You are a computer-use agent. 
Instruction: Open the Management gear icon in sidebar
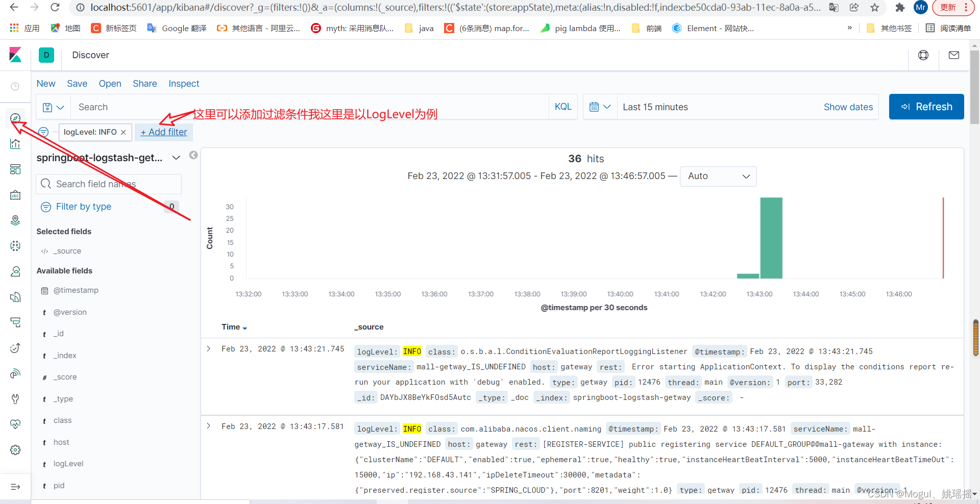click(x=15, y=450)
